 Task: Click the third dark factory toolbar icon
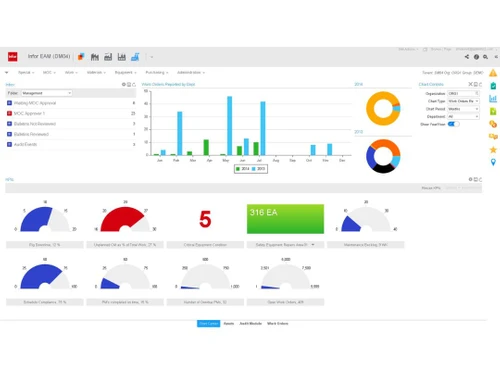pos(122,57)
